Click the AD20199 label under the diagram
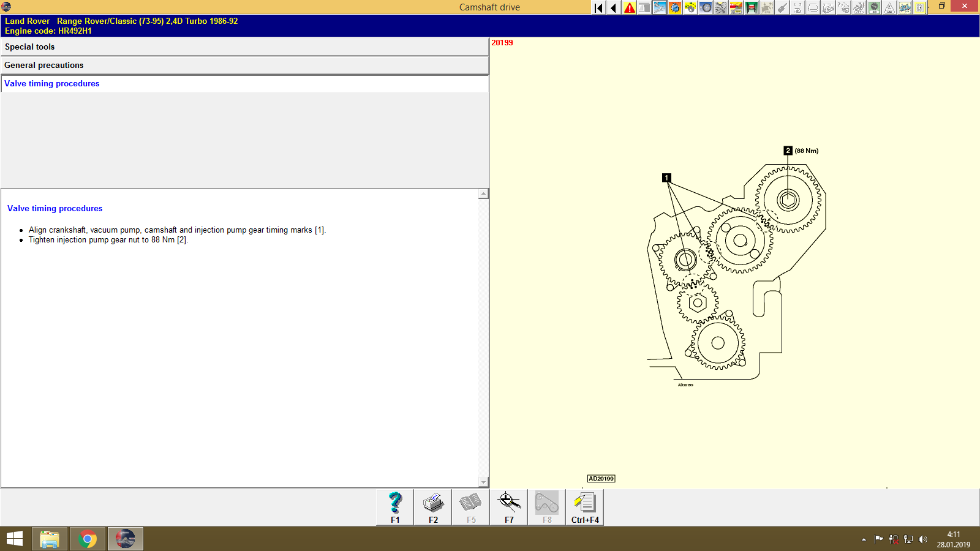Screen dimensions: 980x551 601,478
